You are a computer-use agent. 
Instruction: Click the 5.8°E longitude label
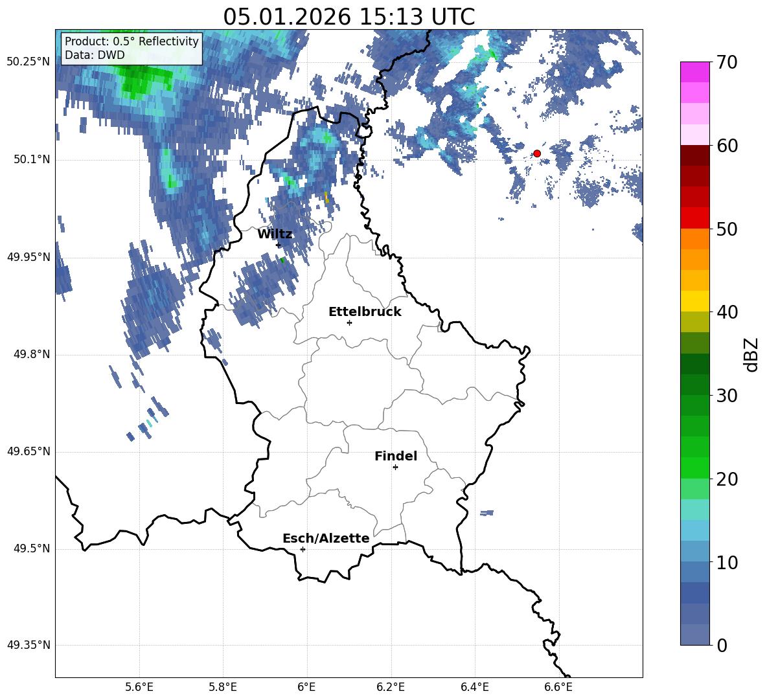[223, 687]
